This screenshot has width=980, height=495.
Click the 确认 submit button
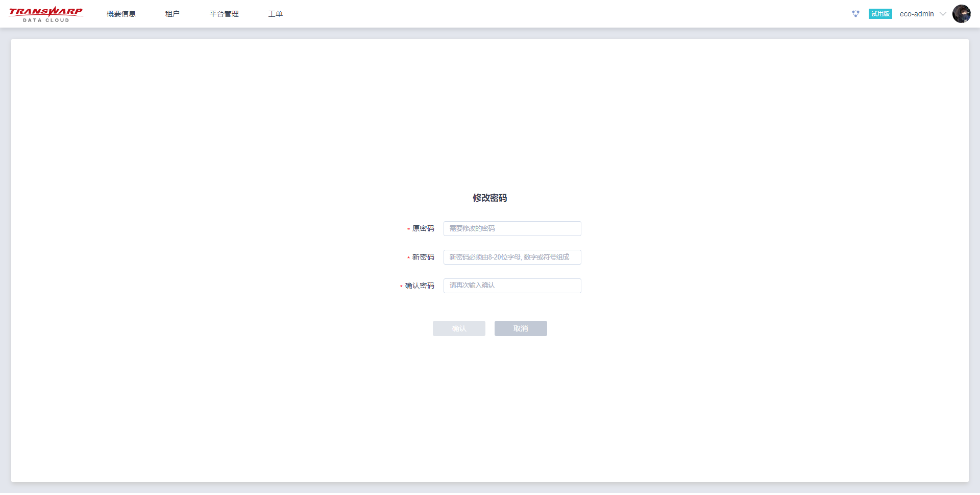459,328
